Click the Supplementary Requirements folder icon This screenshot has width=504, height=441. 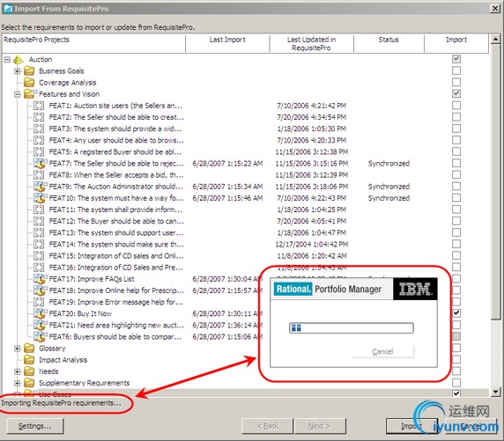click(x=29, y=383)
